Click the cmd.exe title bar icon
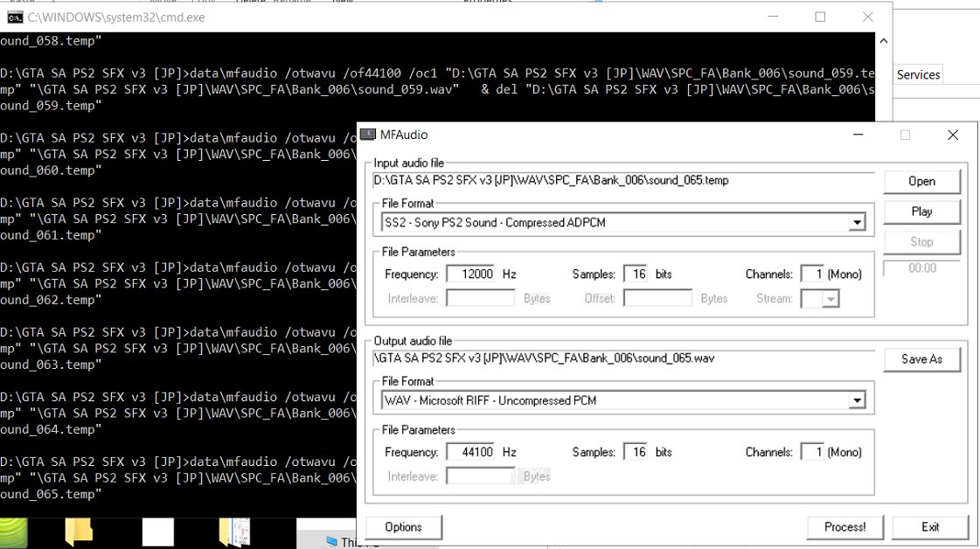 tap(15, 17)
